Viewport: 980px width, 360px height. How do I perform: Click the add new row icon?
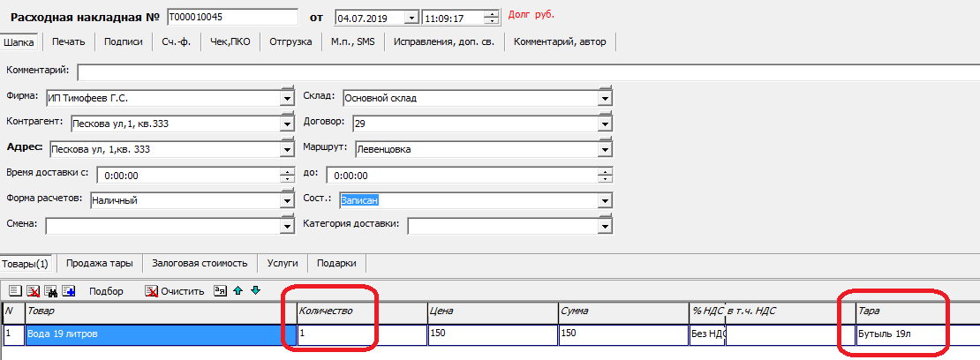pyautogui.click(x=15, y=290)
